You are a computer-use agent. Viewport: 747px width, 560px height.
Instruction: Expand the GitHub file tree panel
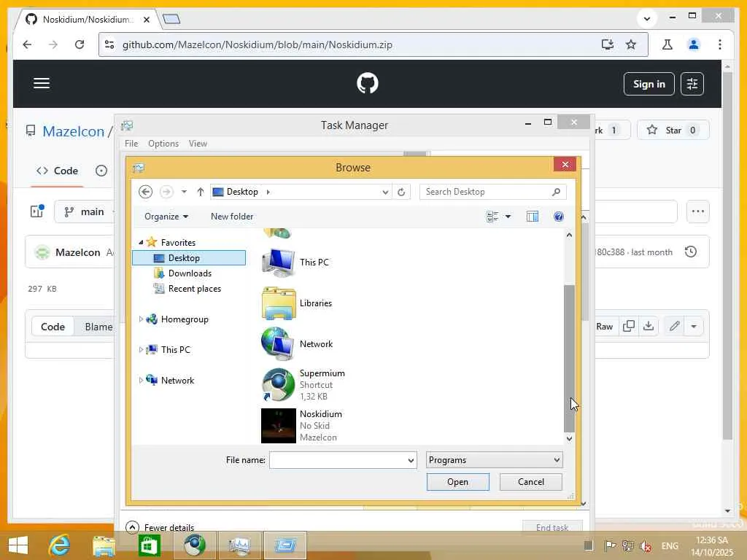click(36, 211)
